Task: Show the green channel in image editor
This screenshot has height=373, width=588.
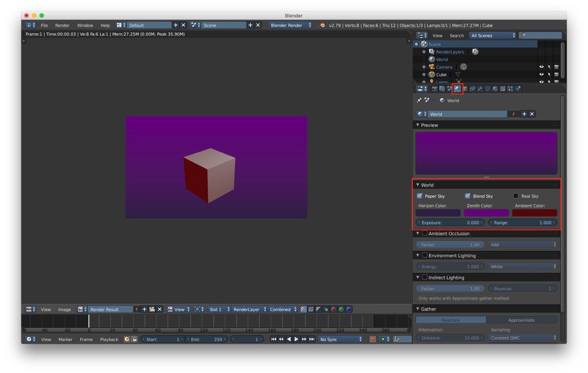Action: click(341, 309)
